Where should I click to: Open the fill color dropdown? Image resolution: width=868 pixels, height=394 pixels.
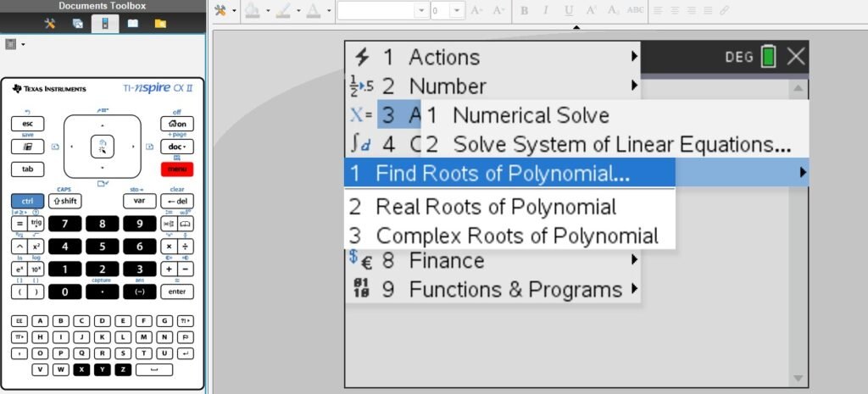coord(268,10)
